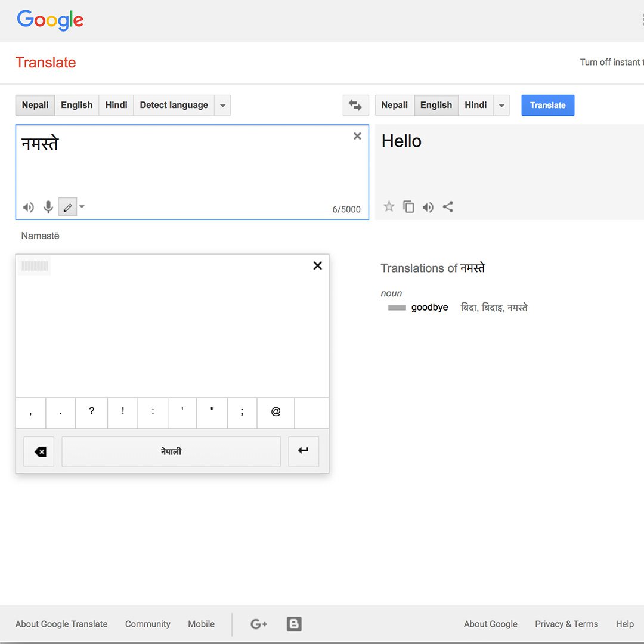The image size is (644, 644).
Task: Open About Google footer link
Action: [x=490, y=624]
